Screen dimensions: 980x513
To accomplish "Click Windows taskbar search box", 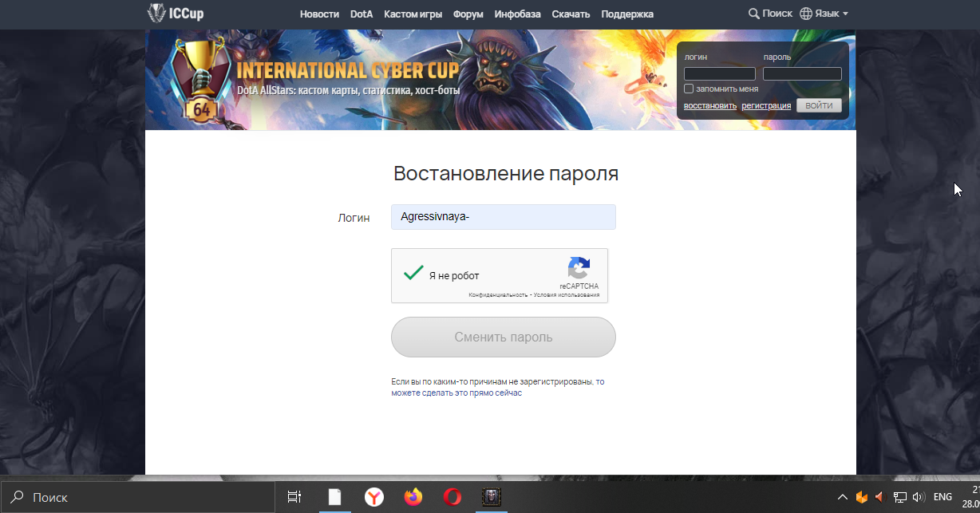I will pos(136,497).
